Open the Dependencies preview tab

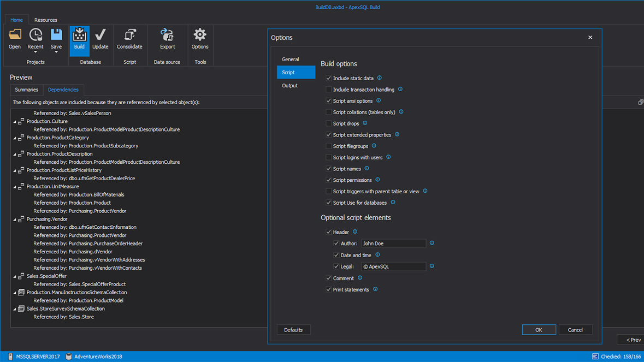tap(63, 90)
